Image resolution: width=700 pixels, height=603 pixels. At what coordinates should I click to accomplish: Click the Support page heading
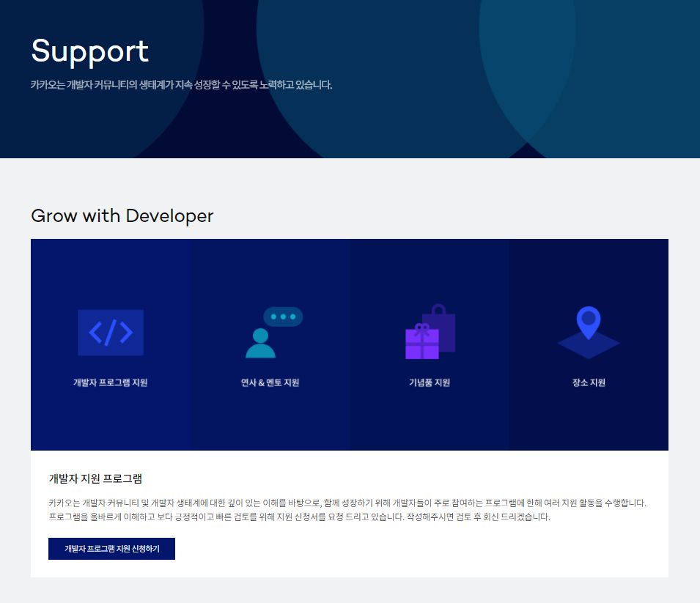89,52
